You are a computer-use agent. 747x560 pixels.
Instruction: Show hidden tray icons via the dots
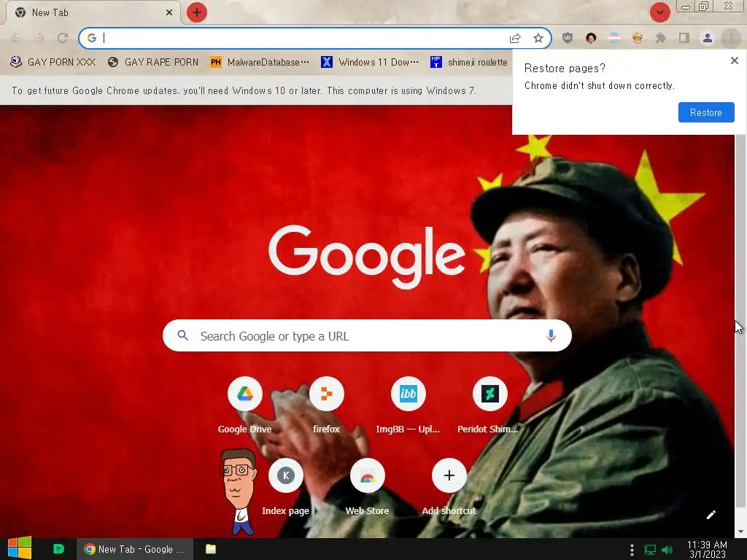(632, 550)
